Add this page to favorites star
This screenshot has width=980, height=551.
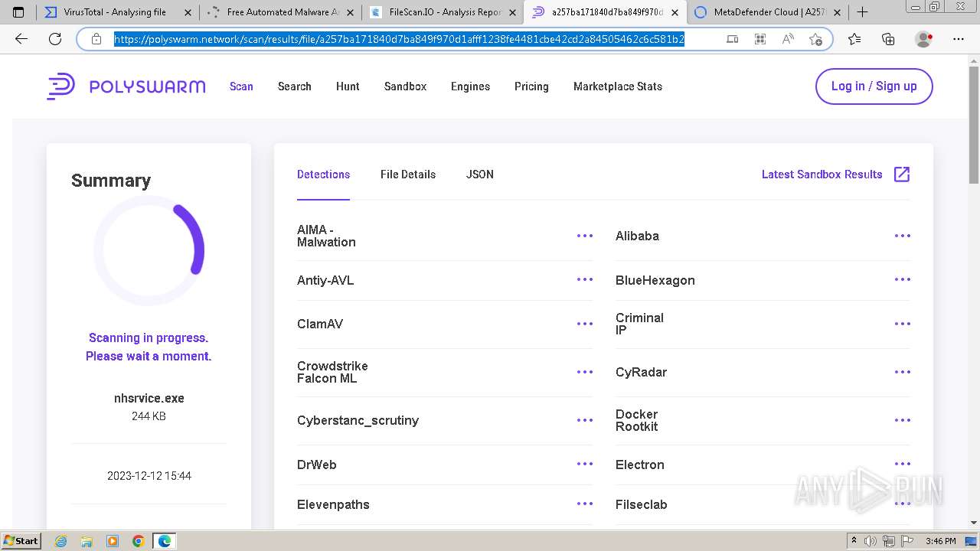(x=815, y=39)
